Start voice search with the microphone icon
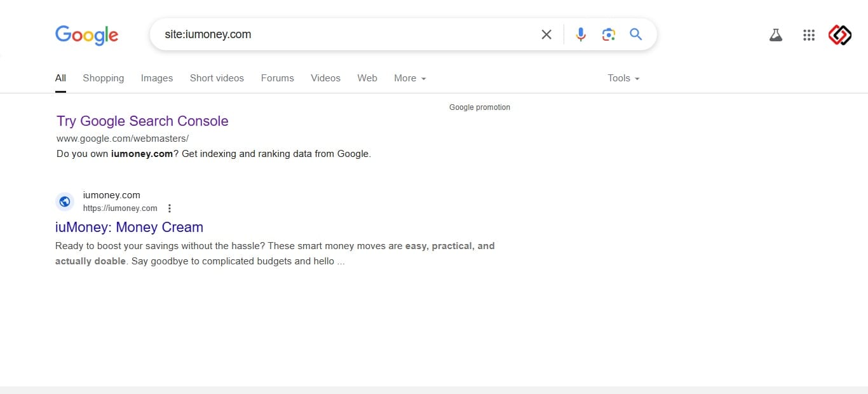This screenshot has height=394, width=868. 581,34
